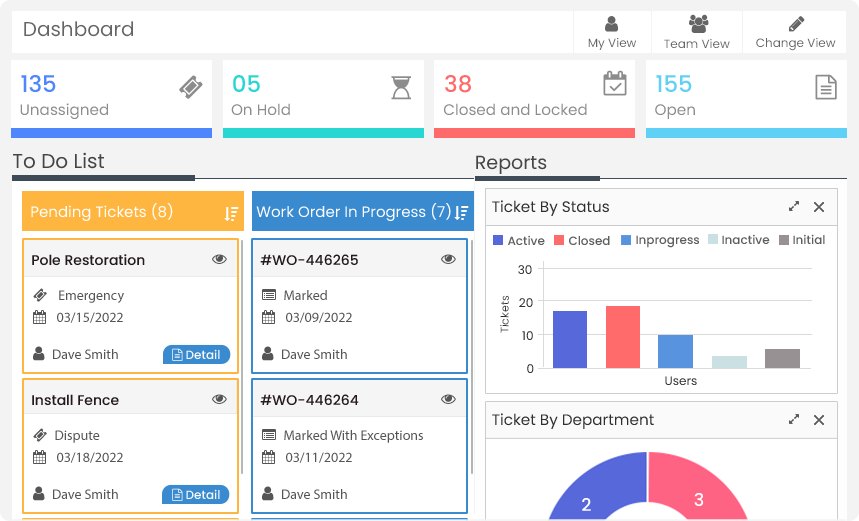Click calendar icon next to 03/09/2022
The image size is (859, 521).
click(x=268, y=317)
